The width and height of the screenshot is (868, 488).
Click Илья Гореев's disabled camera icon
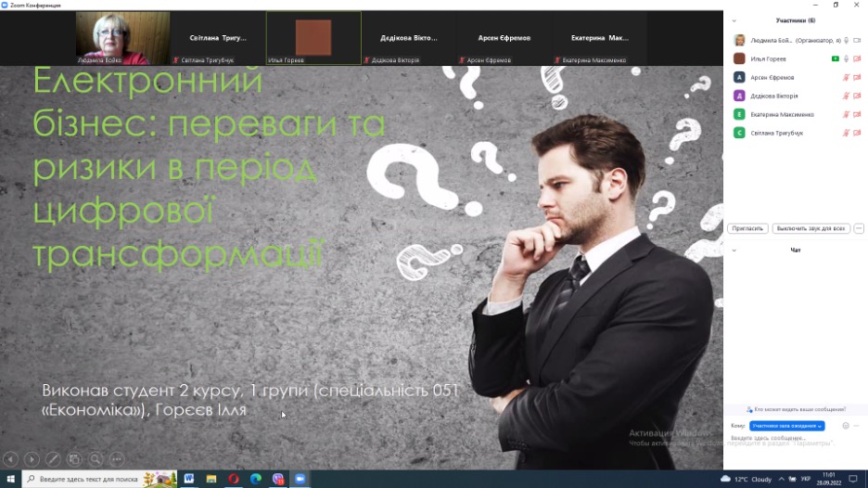click(x=857, y=58)
